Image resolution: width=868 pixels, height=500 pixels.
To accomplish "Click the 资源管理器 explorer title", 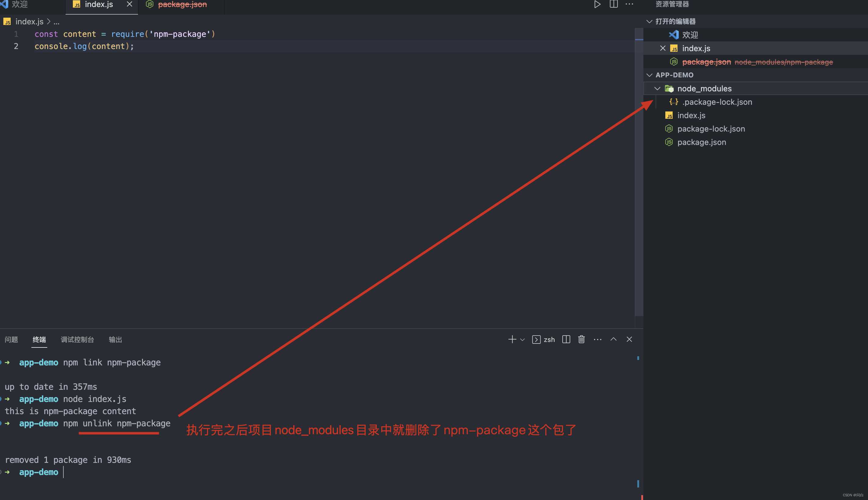I will pyautogui.click(x=672, y=4).
